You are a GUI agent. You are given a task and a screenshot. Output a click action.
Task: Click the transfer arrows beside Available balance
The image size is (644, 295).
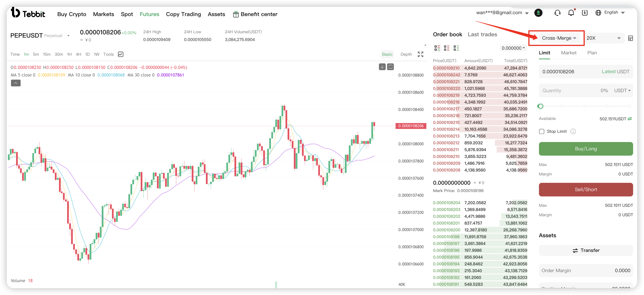coord(630,119)
